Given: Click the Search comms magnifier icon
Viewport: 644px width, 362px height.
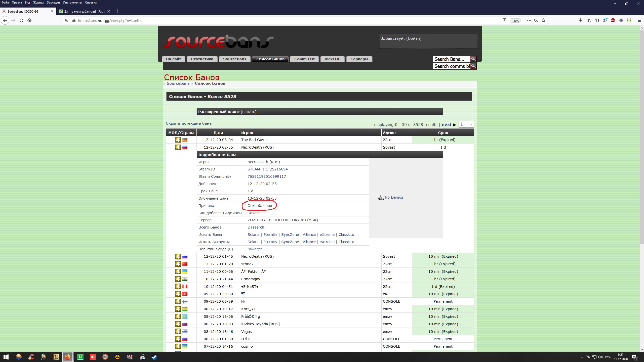Looking at the screenshot, I should point(473,66).
